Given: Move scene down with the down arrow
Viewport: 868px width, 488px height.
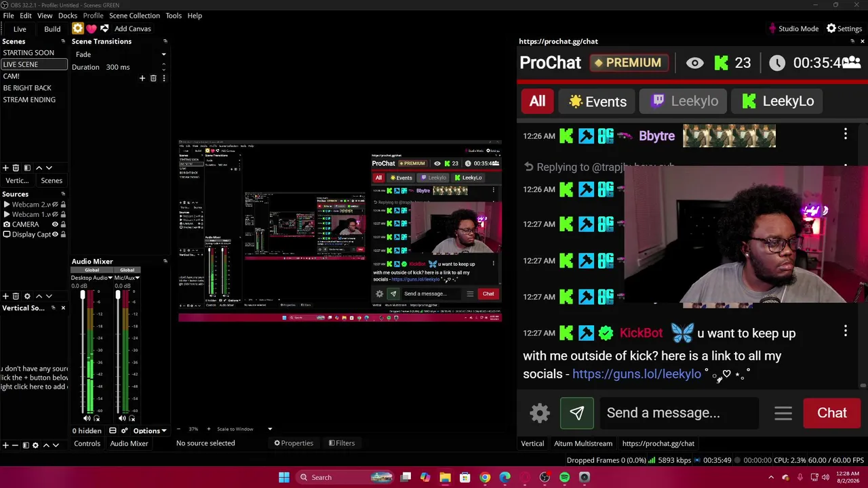Looking at the screenshot, I should [x=49, y=167].
